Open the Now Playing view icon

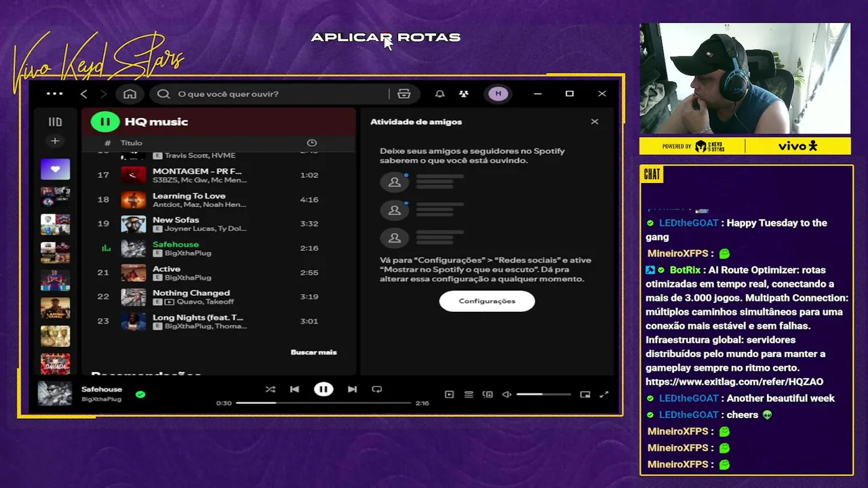(449, 394)
